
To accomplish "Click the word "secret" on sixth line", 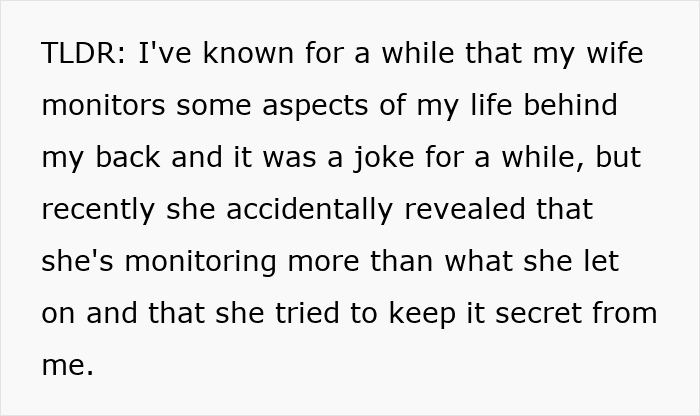I will click(538, 313).
